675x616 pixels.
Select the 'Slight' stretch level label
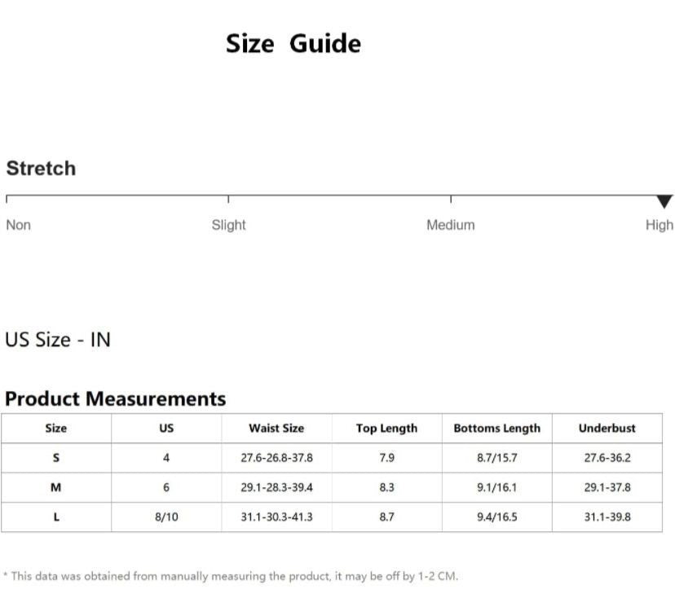[x=228, y=225]
